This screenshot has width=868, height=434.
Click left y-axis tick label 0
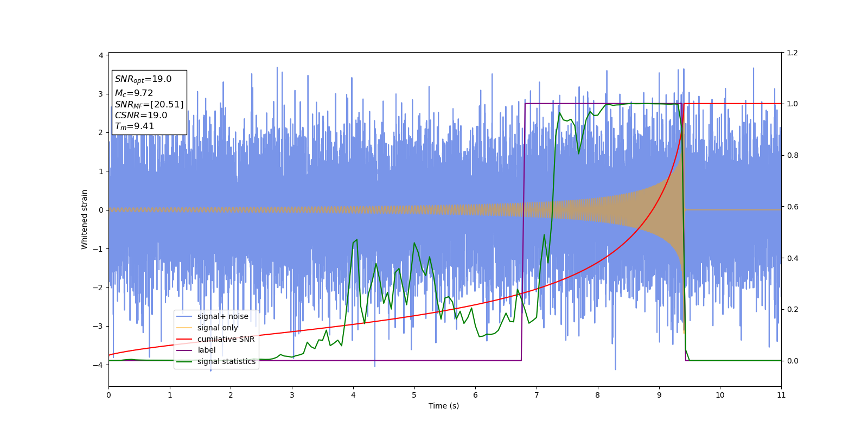click(x=101, y=210)
